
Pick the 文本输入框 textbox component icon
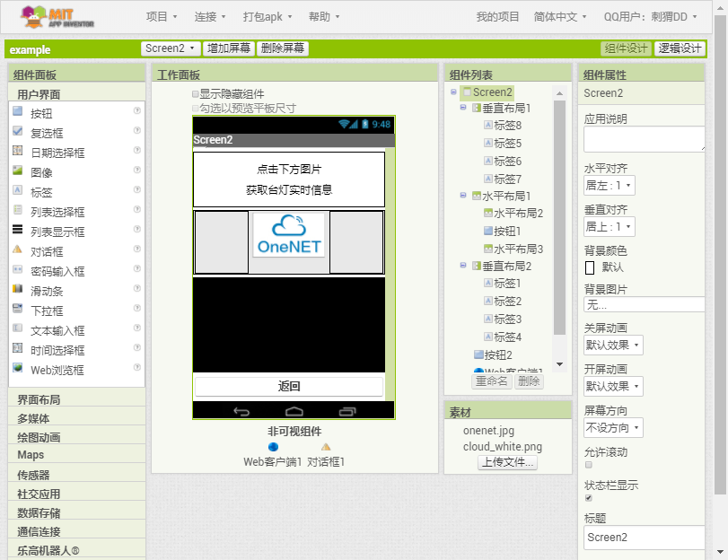pos(18,328)
